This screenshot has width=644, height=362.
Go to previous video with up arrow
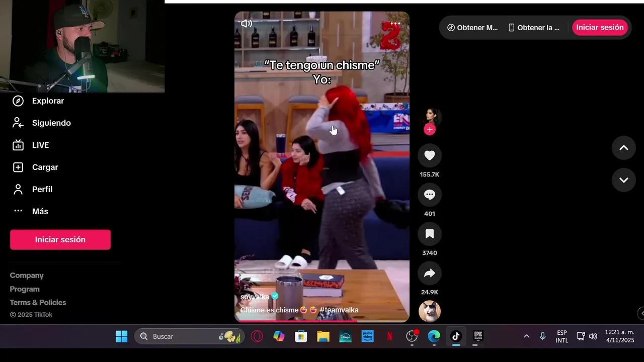tap(624, 148)
